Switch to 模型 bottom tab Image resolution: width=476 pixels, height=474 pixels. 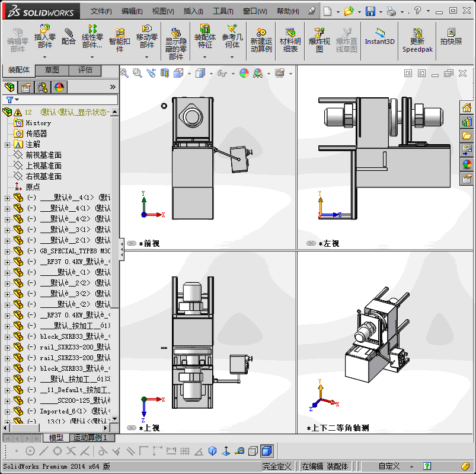coord(56,438)
